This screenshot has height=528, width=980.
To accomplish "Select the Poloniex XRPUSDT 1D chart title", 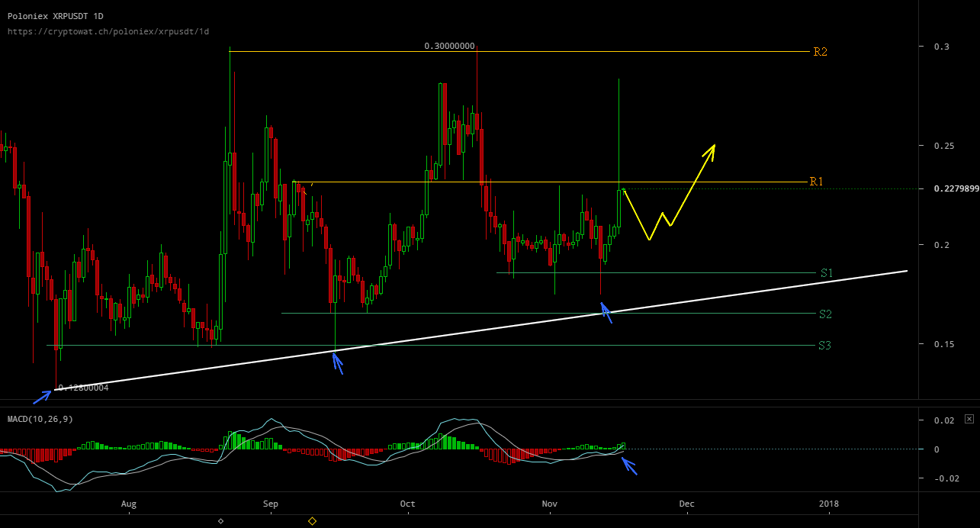I will click(x=56, y=16).
